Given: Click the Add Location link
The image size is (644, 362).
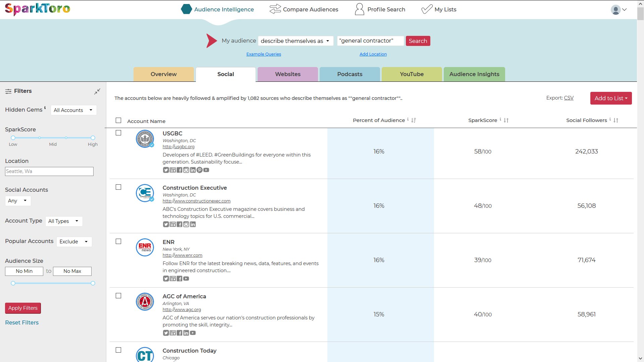Looking at the screenshot, I should coord(373,54).
